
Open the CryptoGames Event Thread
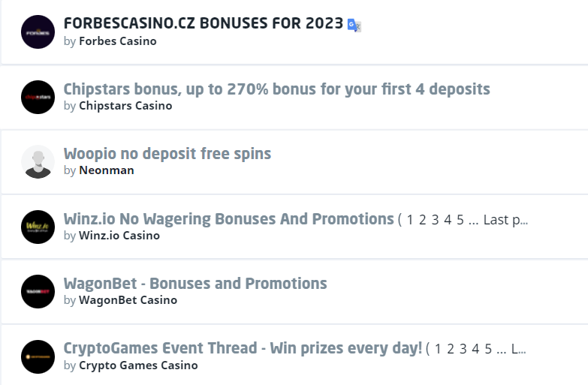point(243,348)
